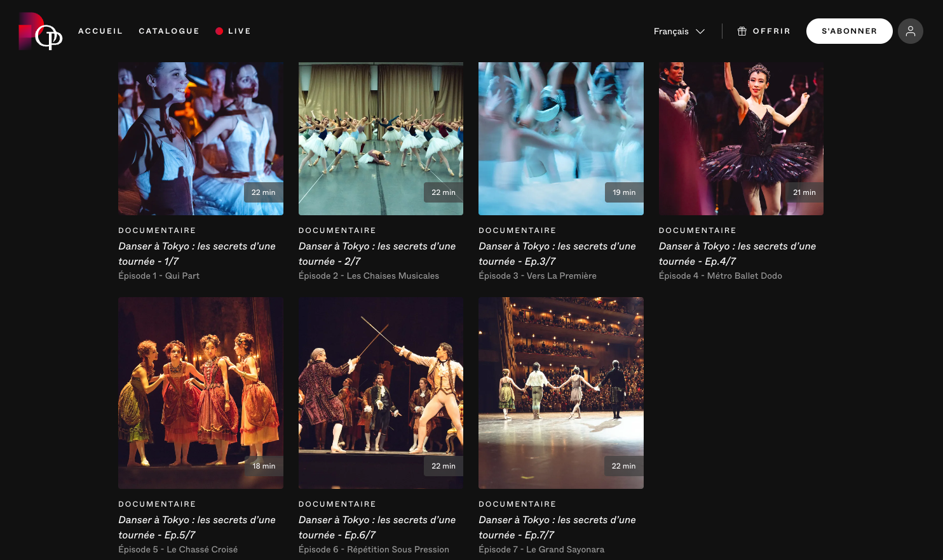Click title 'Danser à Tokyo... tournée - Ep.6/7'
This screenshot has width=943, height=560.
(x=377, y=527)
